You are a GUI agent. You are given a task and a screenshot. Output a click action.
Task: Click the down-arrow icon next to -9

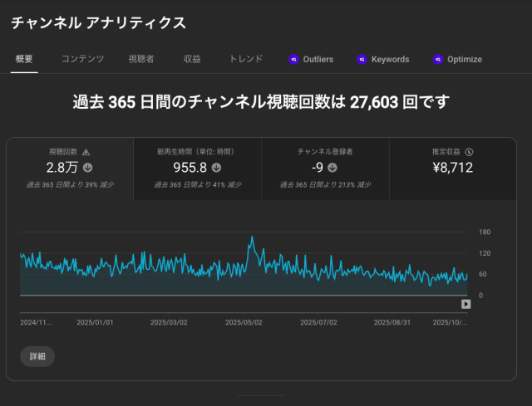click(332, 168)
